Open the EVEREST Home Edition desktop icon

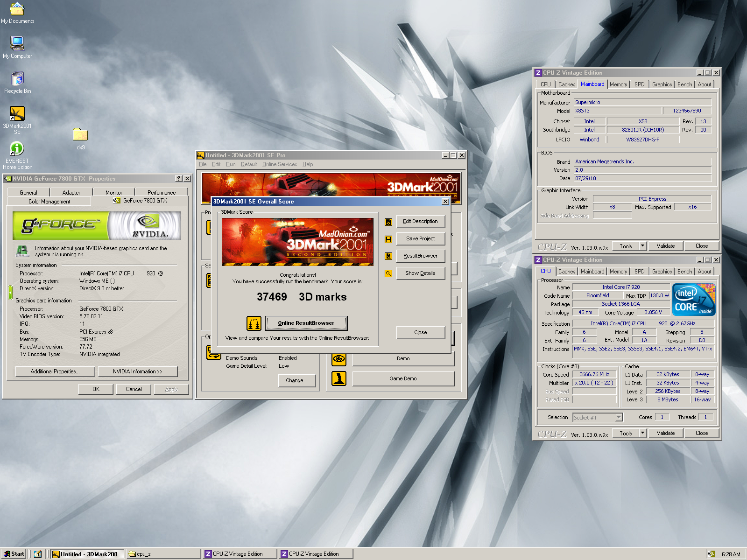(17, 149)
